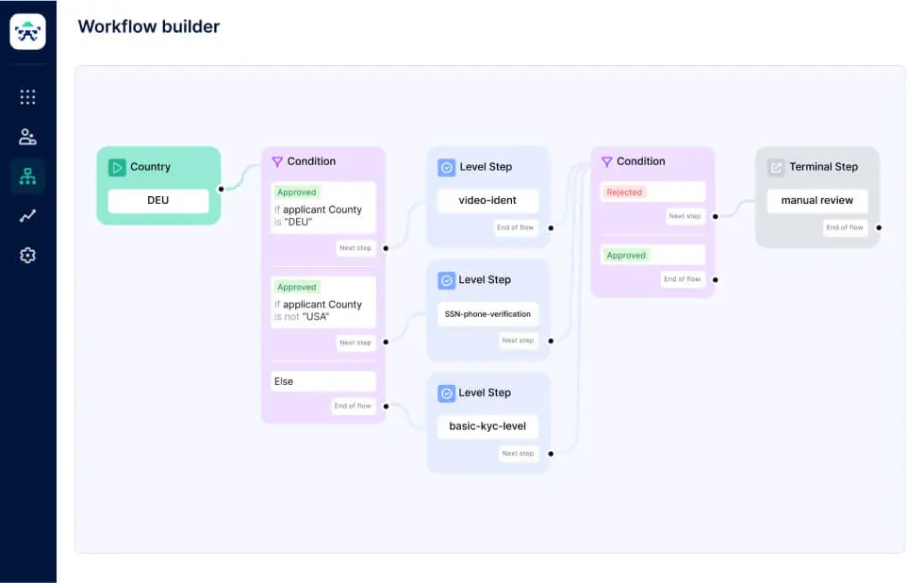Image resolution: width=924 pixels, height=583 pixels.
Task: Open the apps grid icon in sidebar
Action: point(27,96)
